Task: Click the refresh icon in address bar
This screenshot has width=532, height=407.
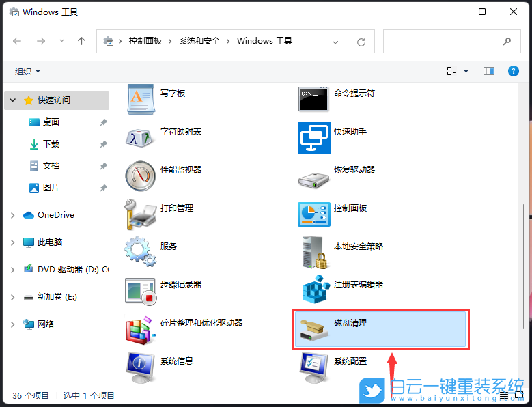Action: click(x=361, y=42)
